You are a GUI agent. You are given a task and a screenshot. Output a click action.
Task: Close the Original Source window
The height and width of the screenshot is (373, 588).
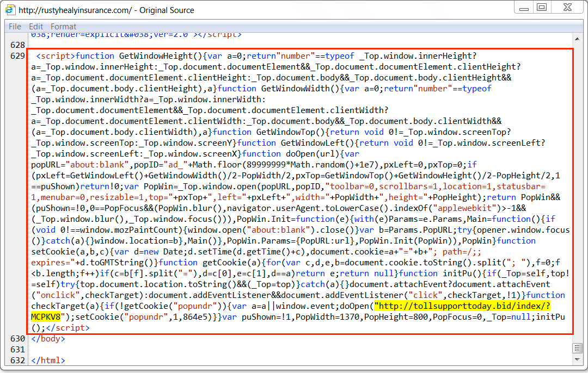pos(568,8)
